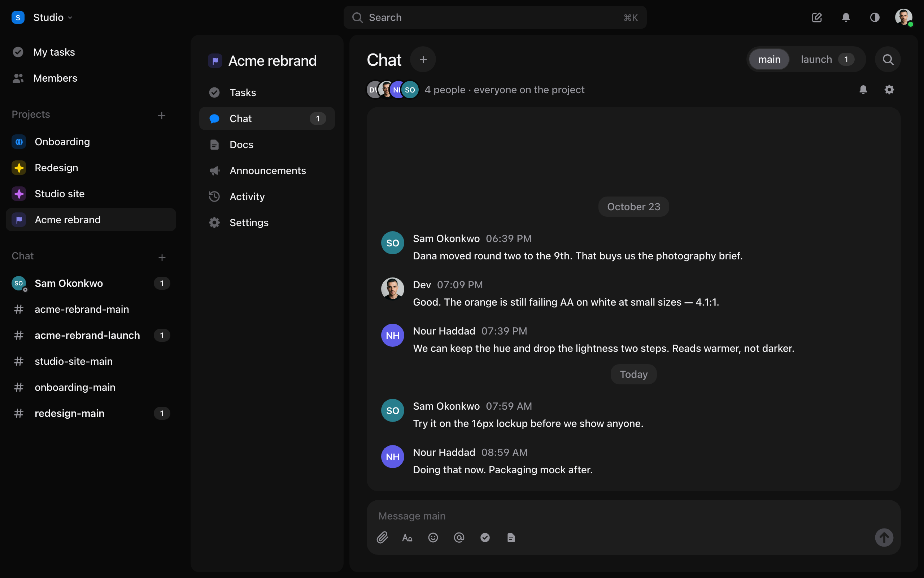
Task: Insert a mention with @ icon
Action: coord(459,538)
